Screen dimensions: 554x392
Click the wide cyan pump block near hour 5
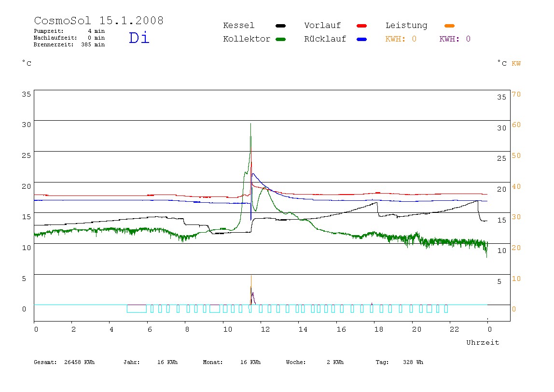click(x=137, y=308)
